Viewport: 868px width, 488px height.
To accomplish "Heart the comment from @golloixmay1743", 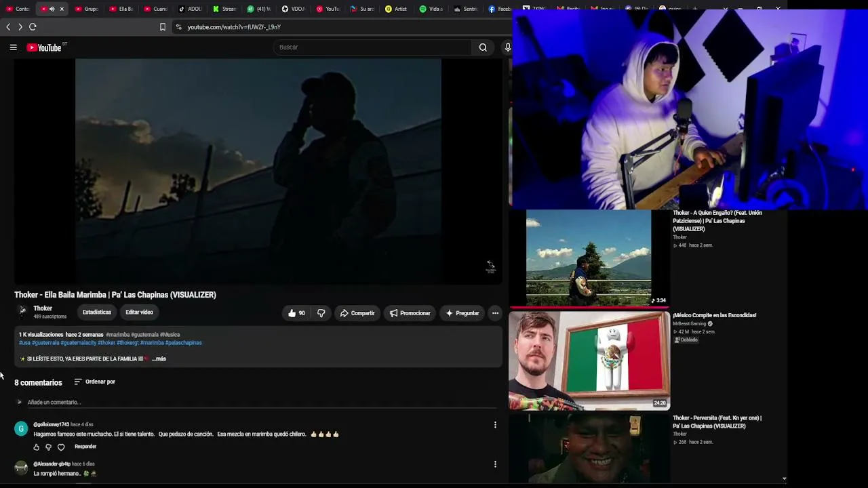I will [61, 447].
